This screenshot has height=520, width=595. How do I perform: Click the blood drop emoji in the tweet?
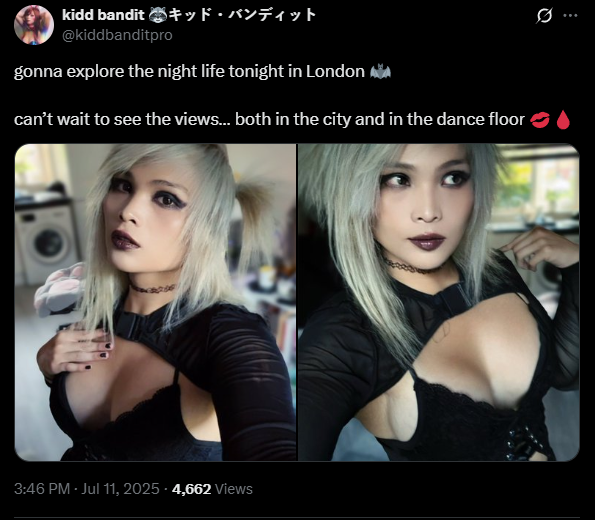point(563,120)
